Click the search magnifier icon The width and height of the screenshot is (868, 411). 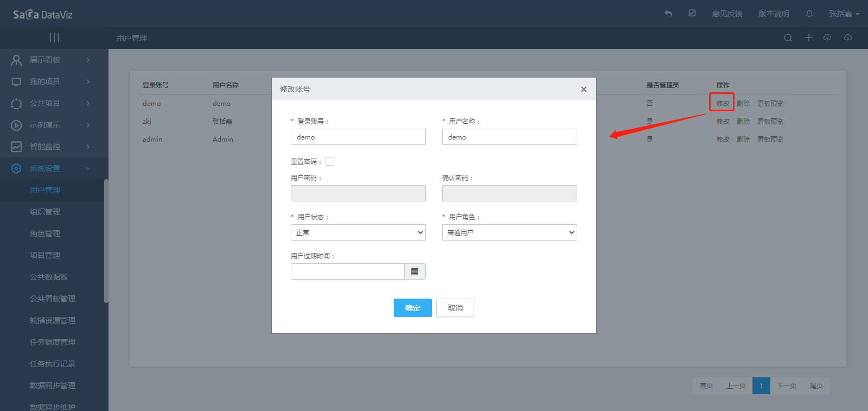coord(788,37)
